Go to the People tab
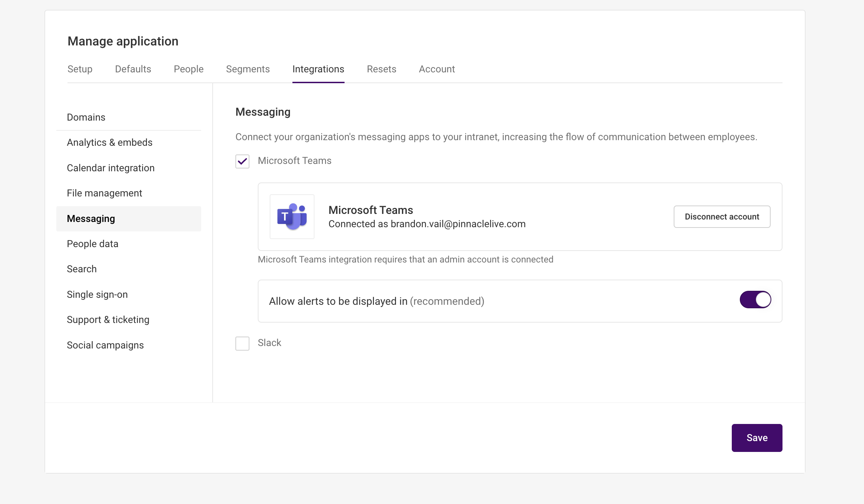The width and height of the screenshot is (864, 504). (x=189, y=69)
